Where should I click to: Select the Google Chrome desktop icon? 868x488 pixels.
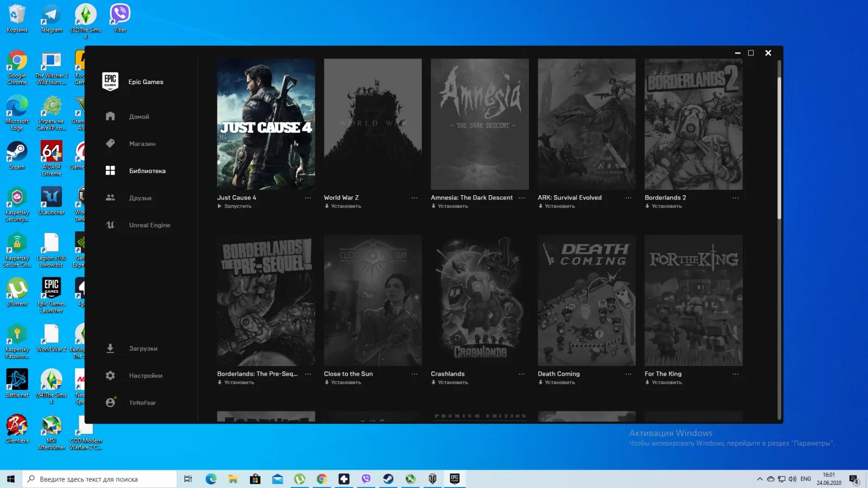(17, 68)
